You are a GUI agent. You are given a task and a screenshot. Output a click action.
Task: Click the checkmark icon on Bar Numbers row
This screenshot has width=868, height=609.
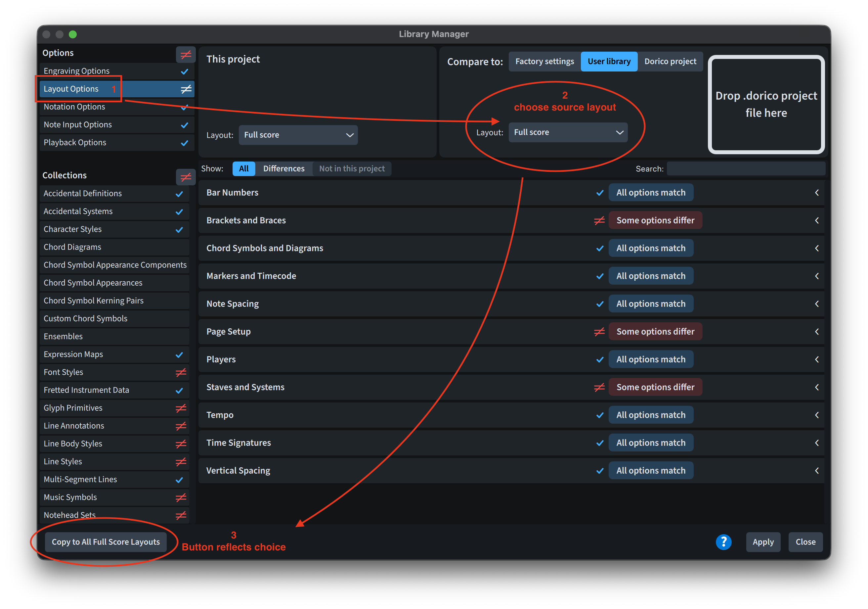tap(600, 193)
